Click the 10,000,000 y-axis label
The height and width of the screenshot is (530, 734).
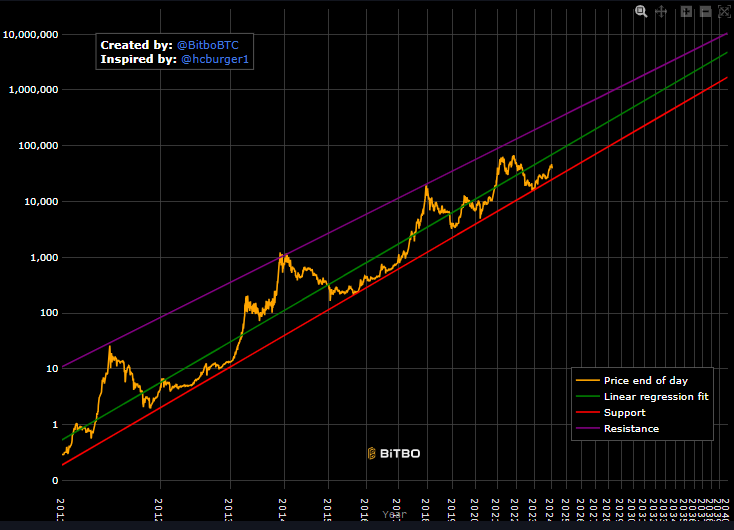(x=30, y=35)
